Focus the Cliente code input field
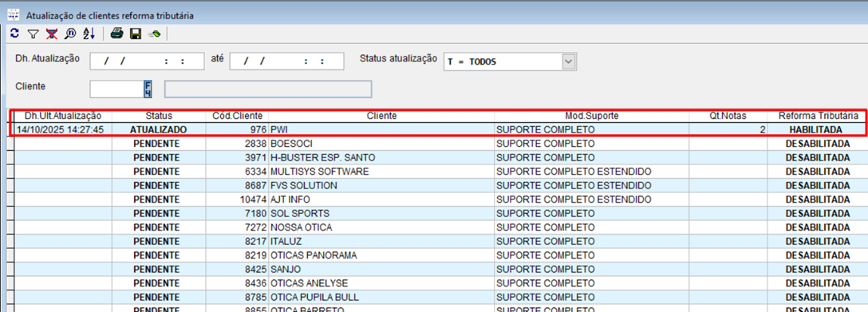Viewport: 868px width, 312px height. (116, 89)
